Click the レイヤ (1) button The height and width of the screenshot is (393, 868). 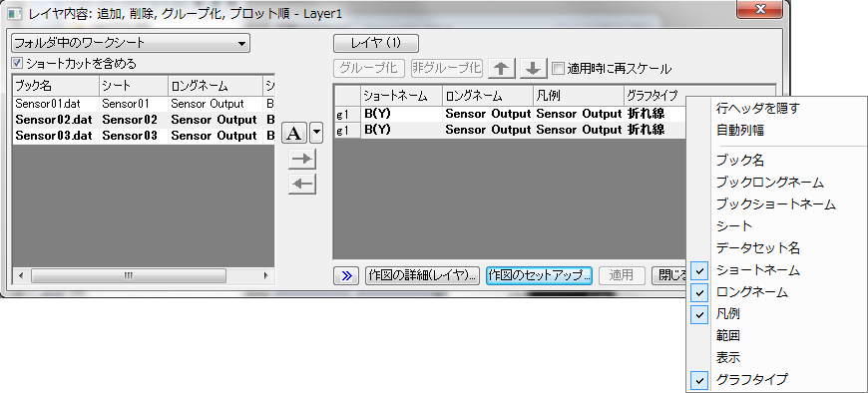click(376, 43)
